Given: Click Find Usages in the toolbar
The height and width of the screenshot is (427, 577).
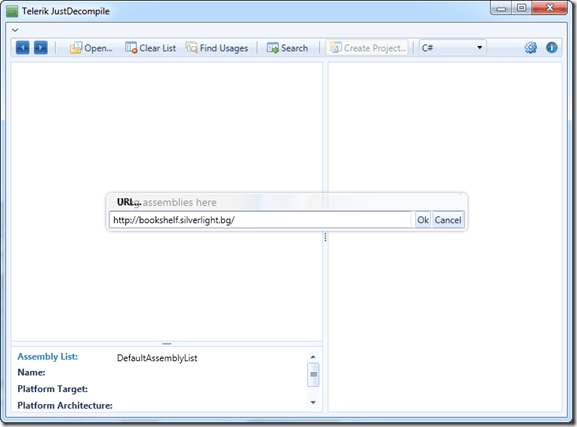Looking at the screenshot, I should [x=217, y=48].
